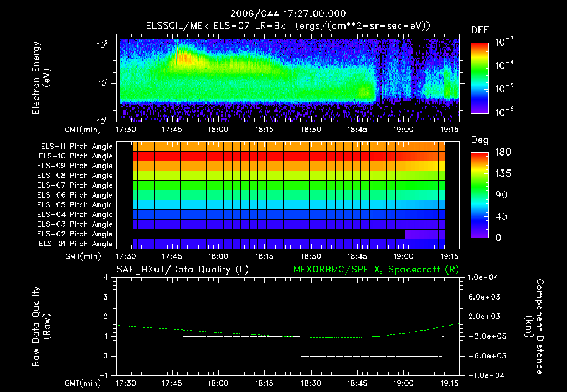Select the ELS-04 Pitch Angle row label
The image size is (567, 392).
tap(75, 214)
